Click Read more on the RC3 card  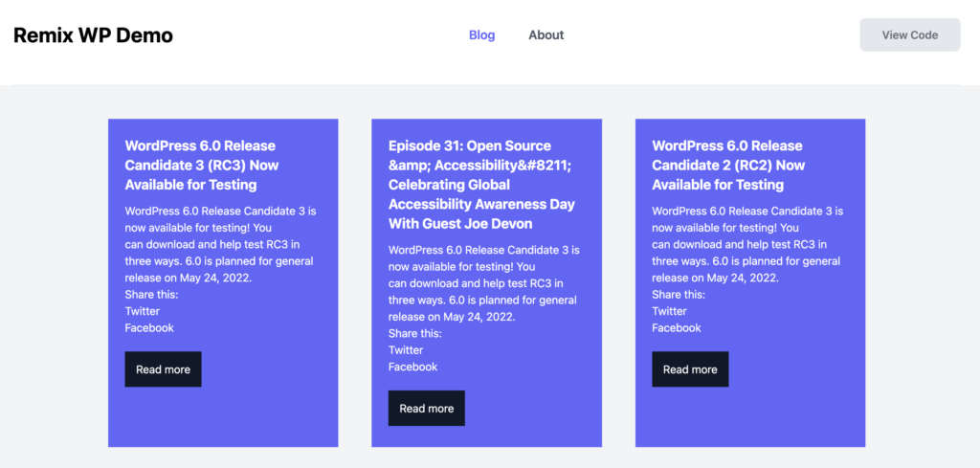(x=163, y=369)
